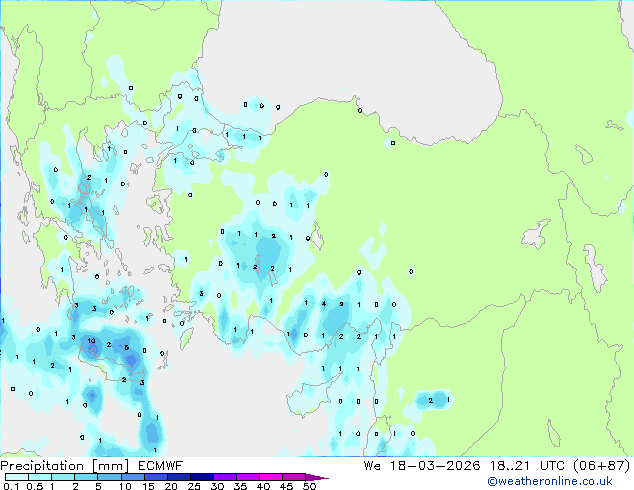Click the '(06+87)' forecast offset text
This screenshot has height=490, width=634.
coord(602,466)
